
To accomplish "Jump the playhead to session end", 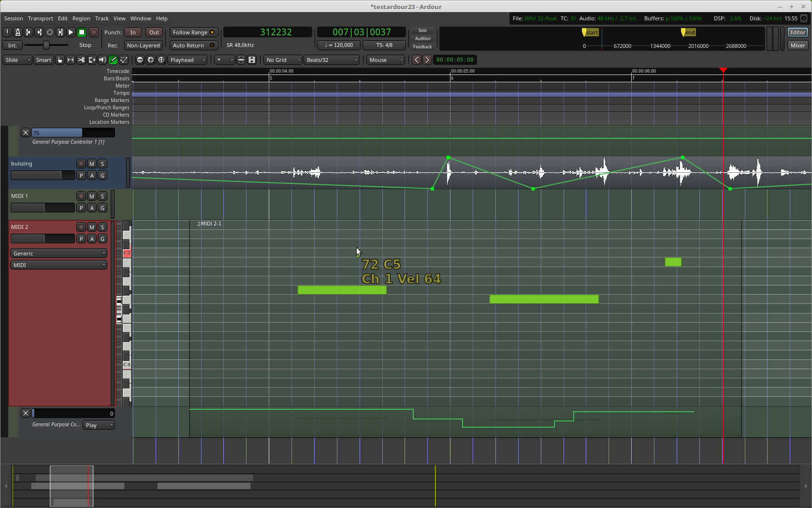I will [x=39, y=32].
